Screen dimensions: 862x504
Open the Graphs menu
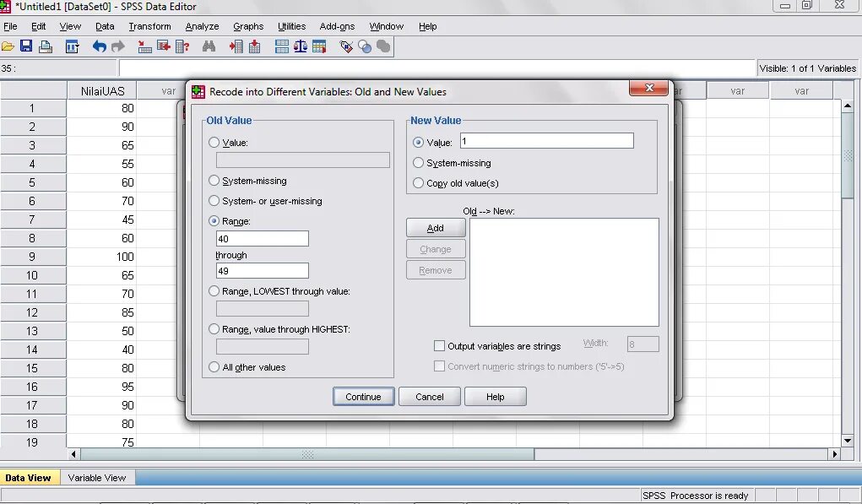(x=248, y=26)
